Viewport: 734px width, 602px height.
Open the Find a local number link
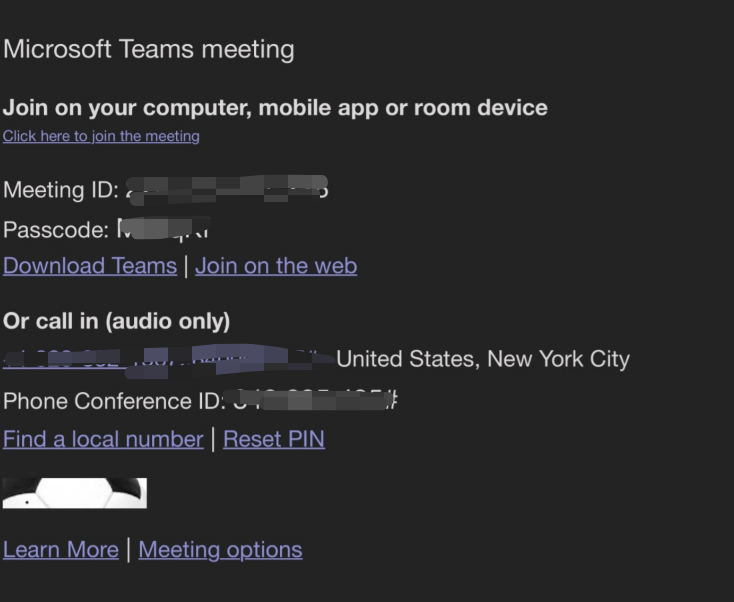tap(103, 440)
